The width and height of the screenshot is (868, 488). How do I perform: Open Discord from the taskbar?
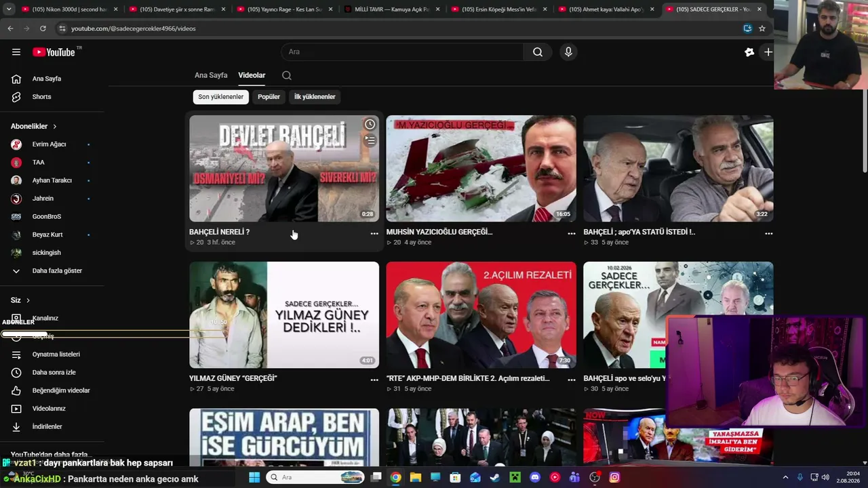coord(535,477)
